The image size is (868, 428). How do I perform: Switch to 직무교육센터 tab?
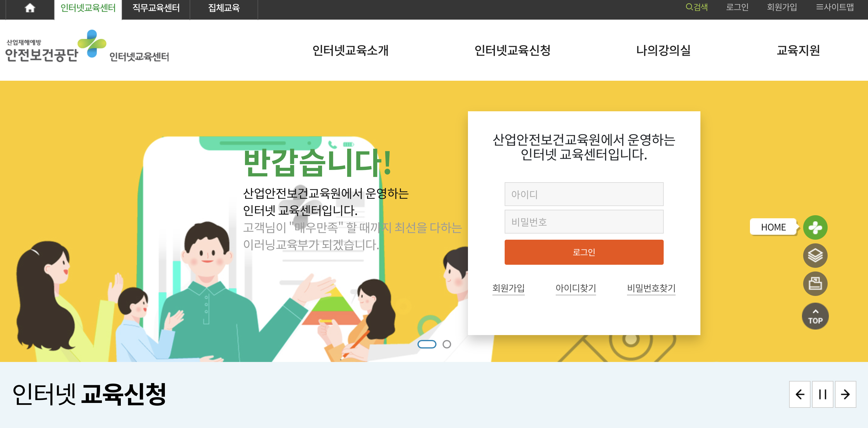click(156, 8)
